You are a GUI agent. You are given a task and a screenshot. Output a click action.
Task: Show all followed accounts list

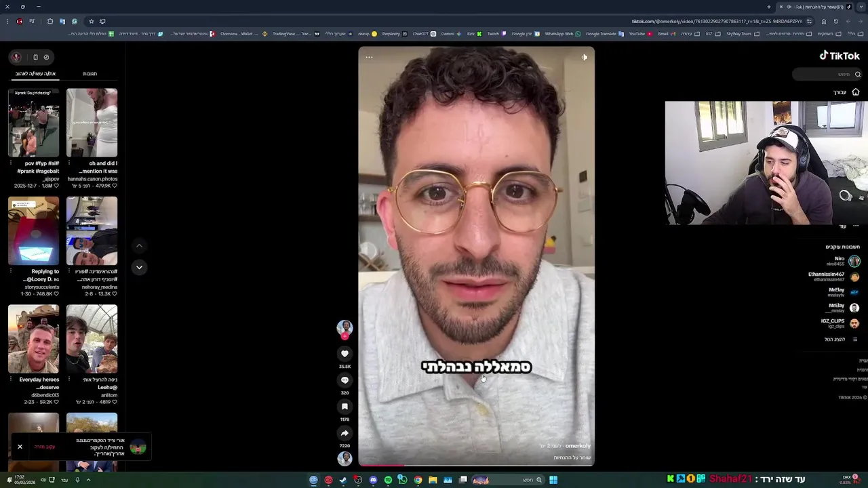839,339
